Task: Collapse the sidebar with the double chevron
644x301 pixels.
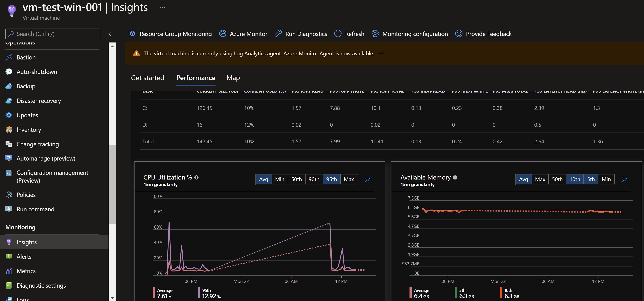Action: click(x=109, y=34)
